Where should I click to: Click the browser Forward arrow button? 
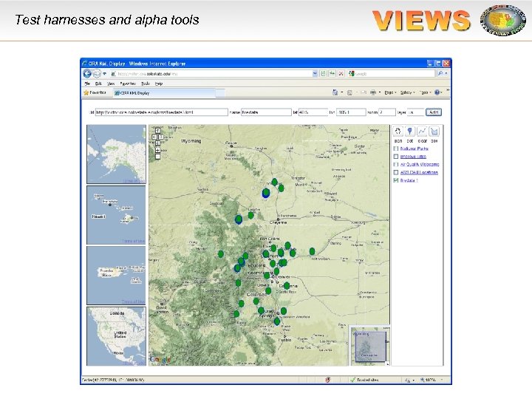97,73
